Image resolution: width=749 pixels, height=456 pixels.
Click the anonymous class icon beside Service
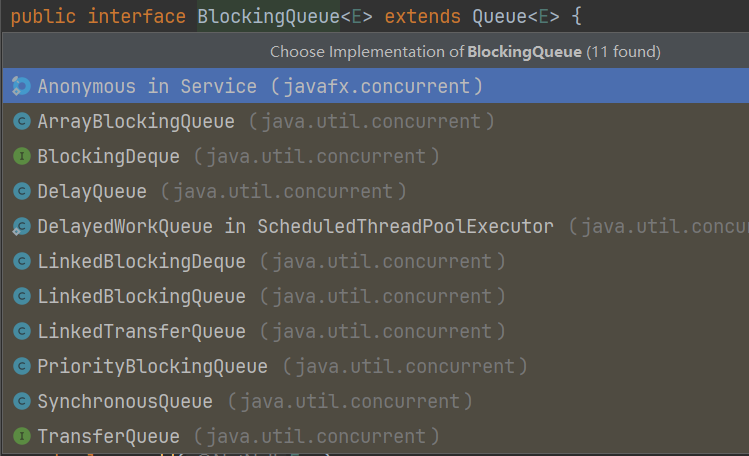pyautogui.click(x=21, y=87)
